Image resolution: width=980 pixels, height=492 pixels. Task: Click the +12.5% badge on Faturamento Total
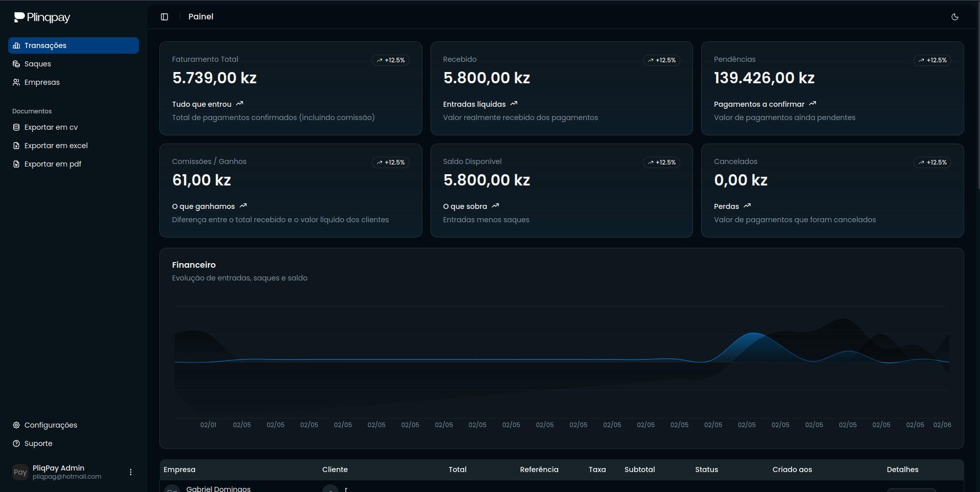coord(391,60)
